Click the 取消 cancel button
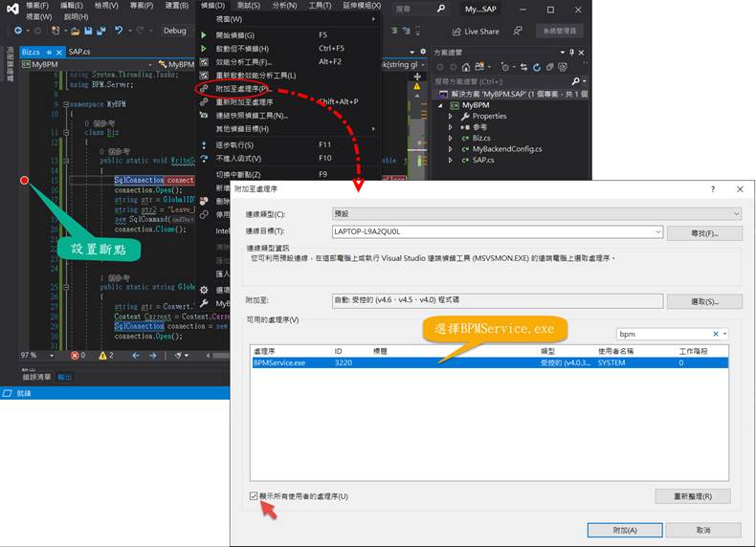The image size is (756, 547). click(x=703, y=530)
